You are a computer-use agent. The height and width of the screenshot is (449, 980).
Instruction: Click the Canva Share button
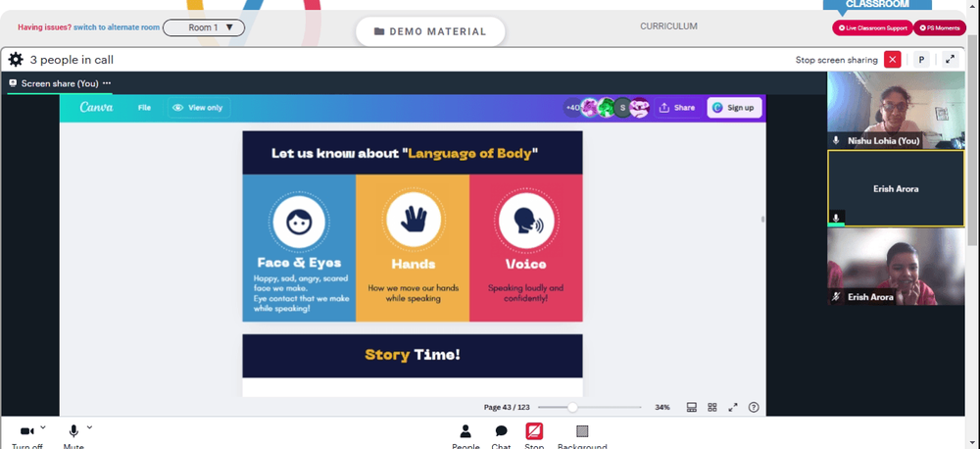[x=677, y=108]
